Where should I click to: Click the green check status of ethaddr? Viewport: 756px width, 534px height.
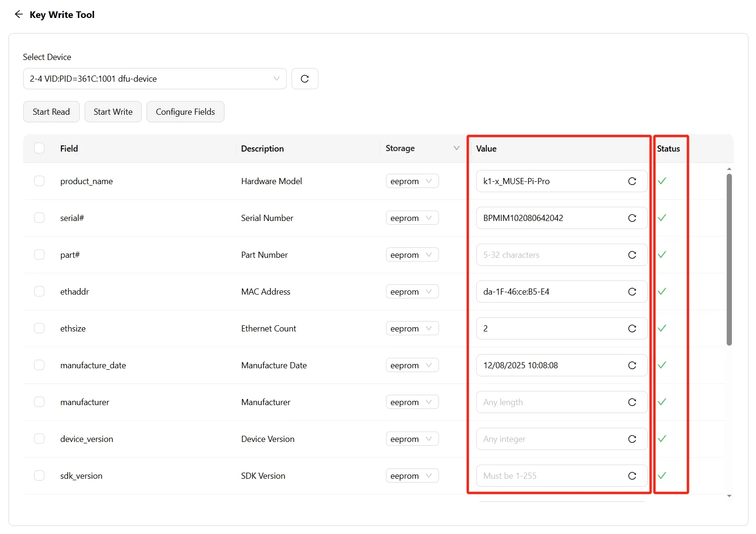point(662,291)
